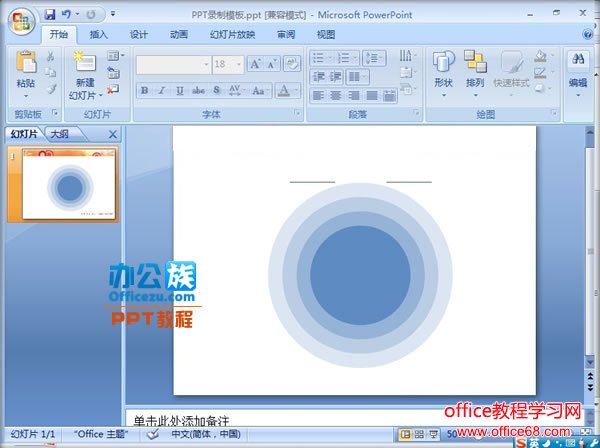
Task: Switch to the Outline pane tab
Action: [60, 134]
